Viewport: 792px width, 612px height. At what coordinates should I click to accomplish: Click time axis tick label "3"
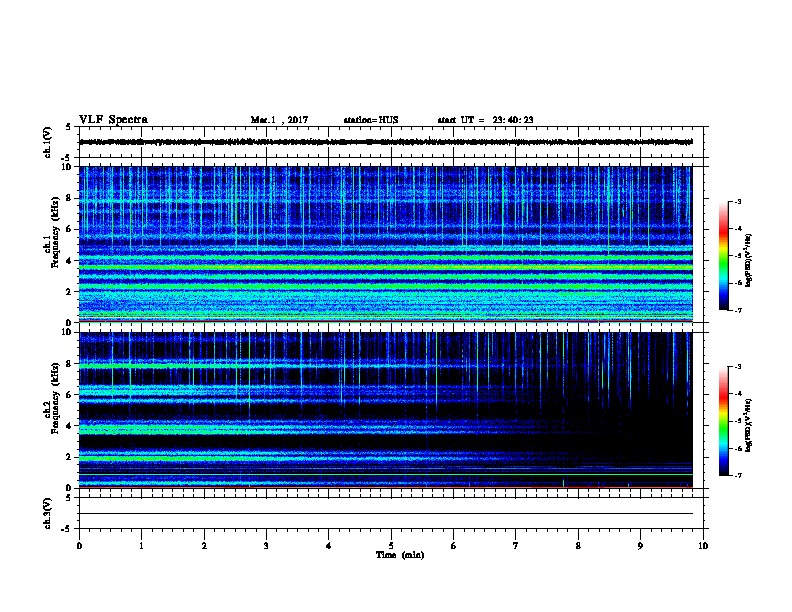click(266, 546)
